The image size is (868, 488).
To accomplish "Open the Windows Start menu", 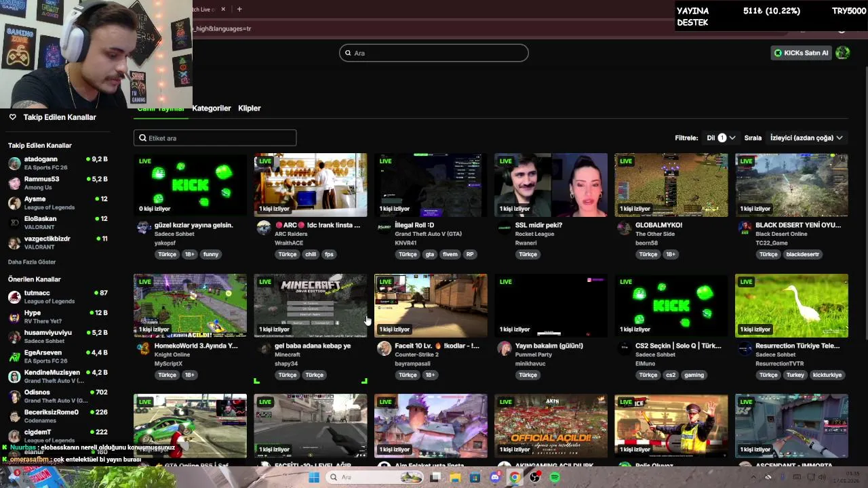I will [x=314, y=477].
